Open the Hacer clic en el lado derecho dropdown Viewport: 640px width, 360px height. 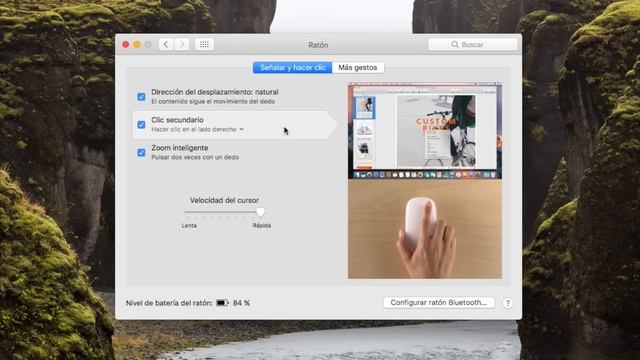pyautogui.click(x=198, y=129)
